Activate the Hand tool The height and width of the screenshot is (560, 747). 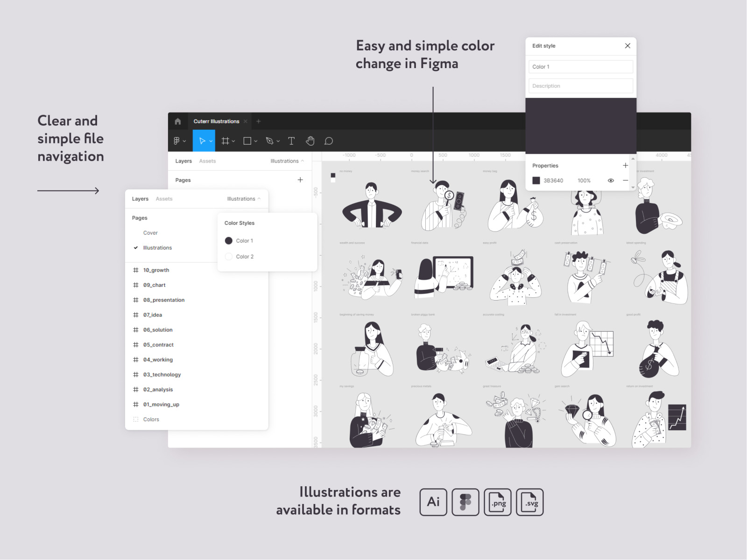tap(310, 141)
